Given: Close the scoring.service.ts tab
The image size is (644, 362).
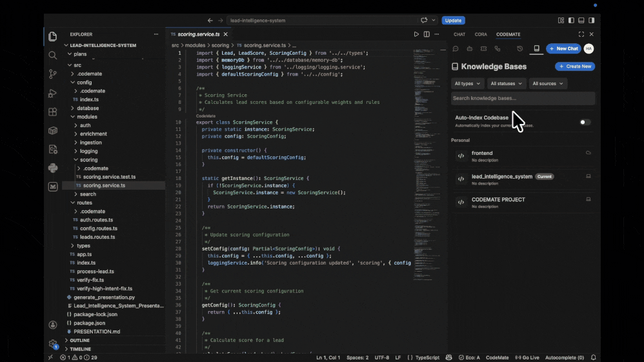Looking at the screenshot, I should click(225, 34).
